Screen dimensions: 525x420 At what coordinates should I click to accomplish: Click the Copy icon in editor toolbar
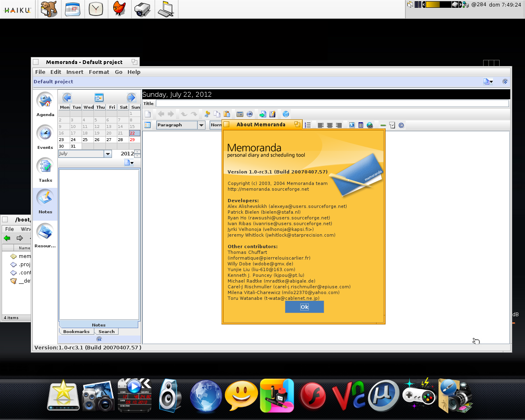click(217, 114)
